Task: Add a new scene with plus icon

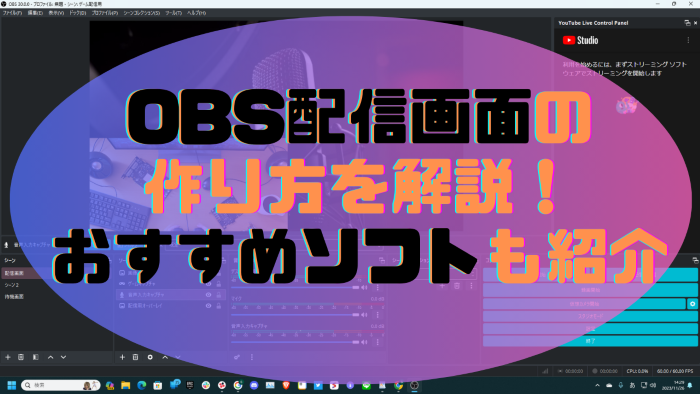Action: (x=8, y=357)
